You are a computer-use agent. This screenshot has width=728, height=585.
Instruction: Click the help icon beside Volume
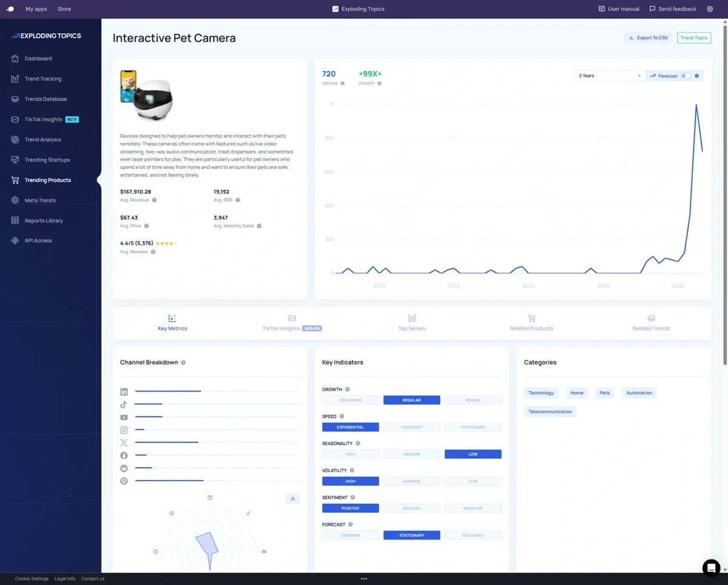click(343, 83)
